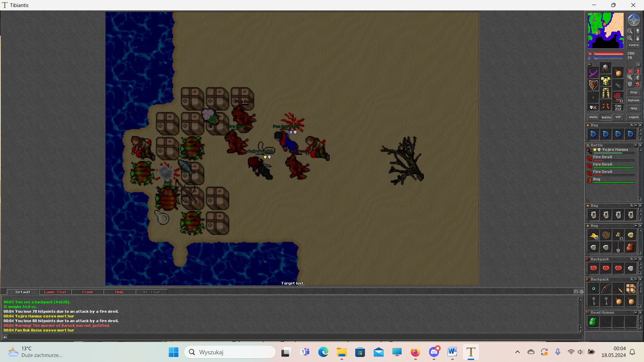Zoom in the minimap
Screen dimensions: 644x362
click(x=630, y=39)
